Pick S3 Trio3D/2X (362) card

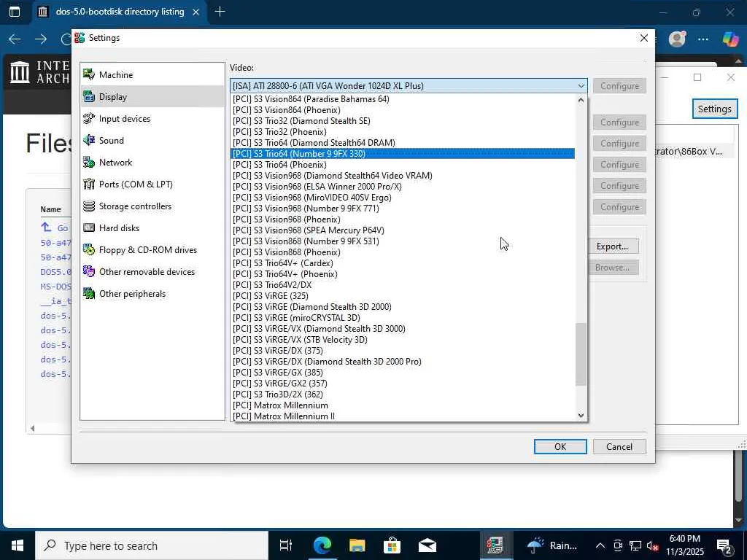coord(403,394)
